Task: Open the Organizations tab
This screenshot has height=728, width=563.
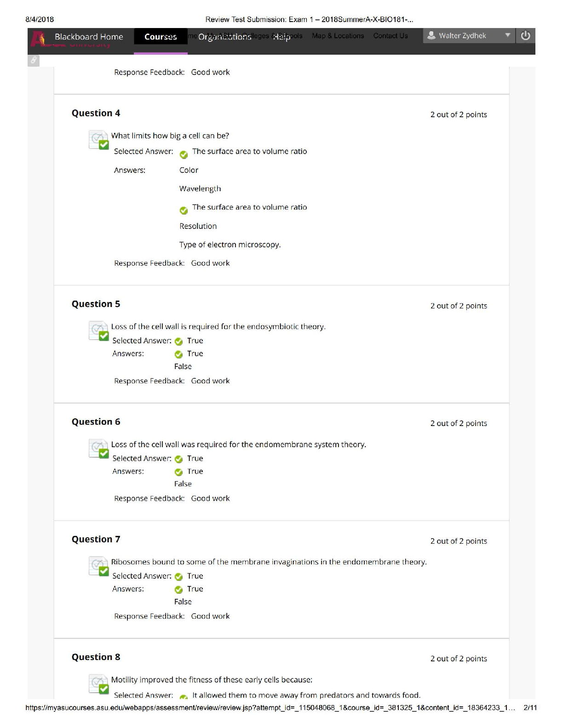Action: (x=225, y=37)
